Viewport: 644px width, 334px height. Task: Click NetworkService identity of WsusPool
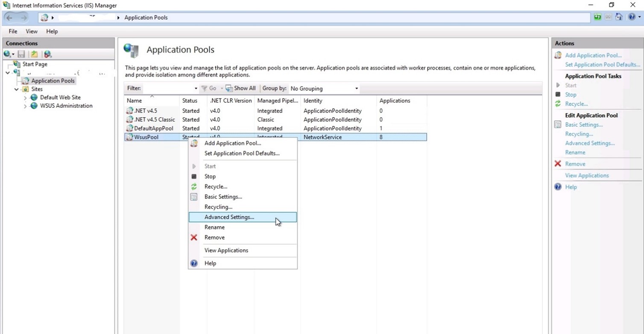[x=322, y=137]
